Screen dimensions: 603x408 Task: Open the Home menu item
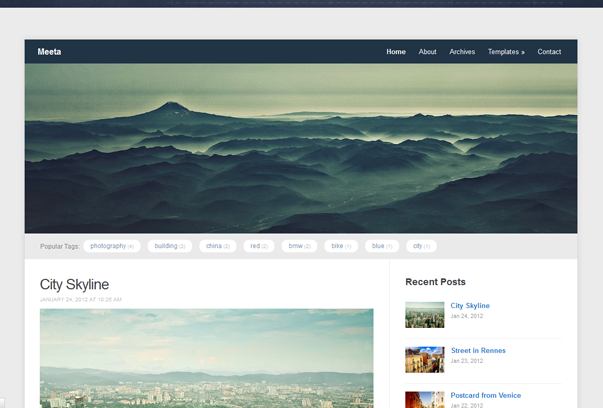[x=396, y=52]
